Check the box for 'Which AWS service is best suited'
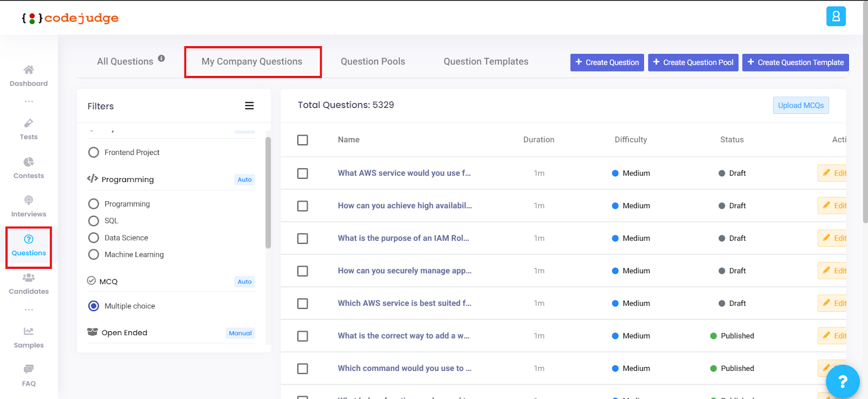 [303, 304]
